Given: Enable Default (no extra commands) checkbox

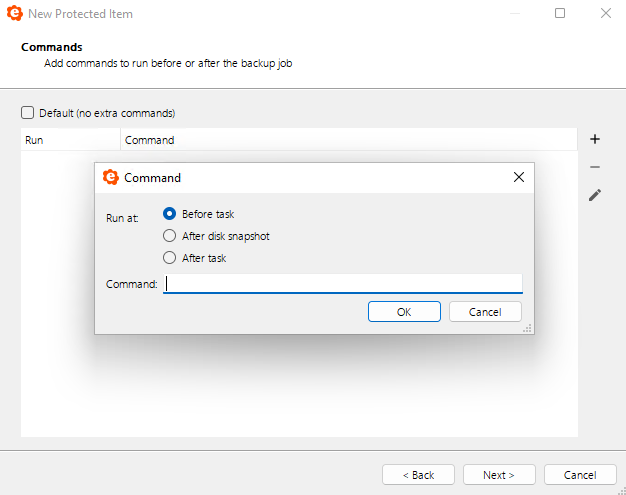Looking at the screenshot, I should click(x=28, y=113).
